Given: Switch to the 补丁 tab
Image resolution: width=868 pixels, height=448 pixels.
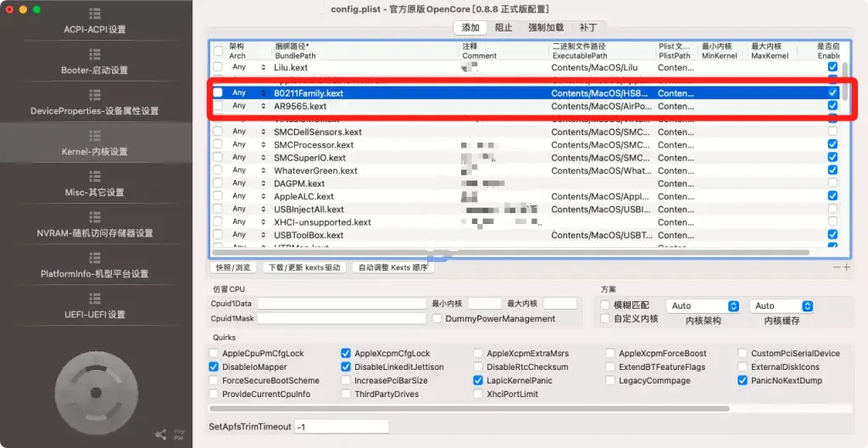Looking at the screenshot, I should [x=588, y=27].
